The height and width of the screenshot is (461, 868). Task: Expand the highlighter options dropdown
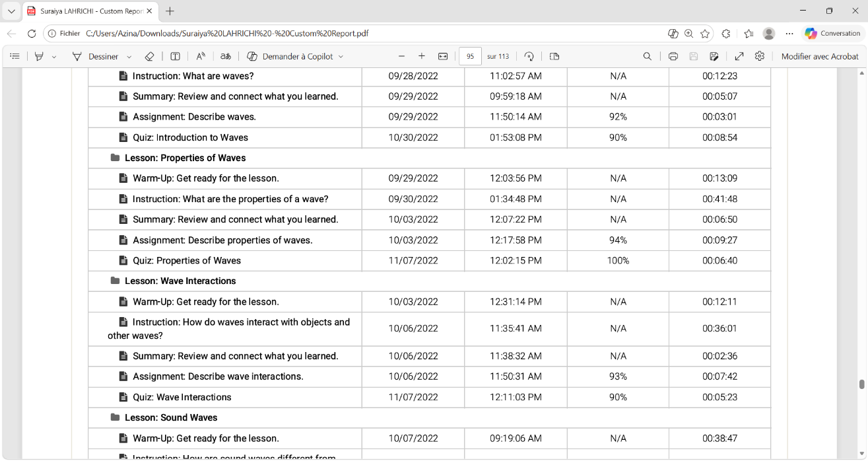[54, 57]
